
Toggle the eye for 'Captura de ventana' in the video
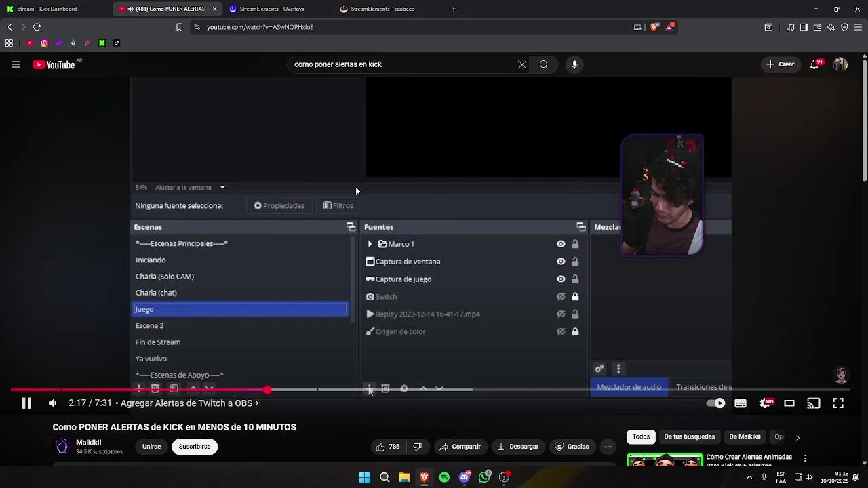coord(561,262)
